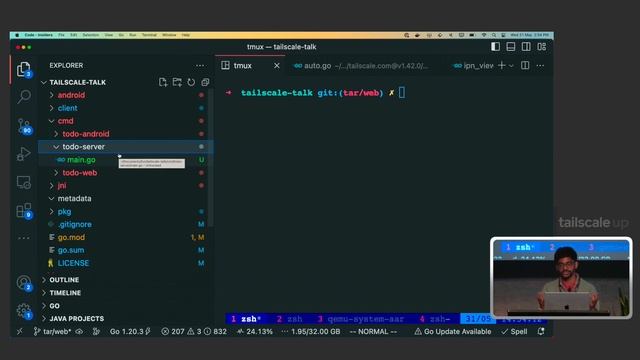Click Go 1.20.3 version in status bar
This screenshot has width=640, height=360.
coord(130,331)
